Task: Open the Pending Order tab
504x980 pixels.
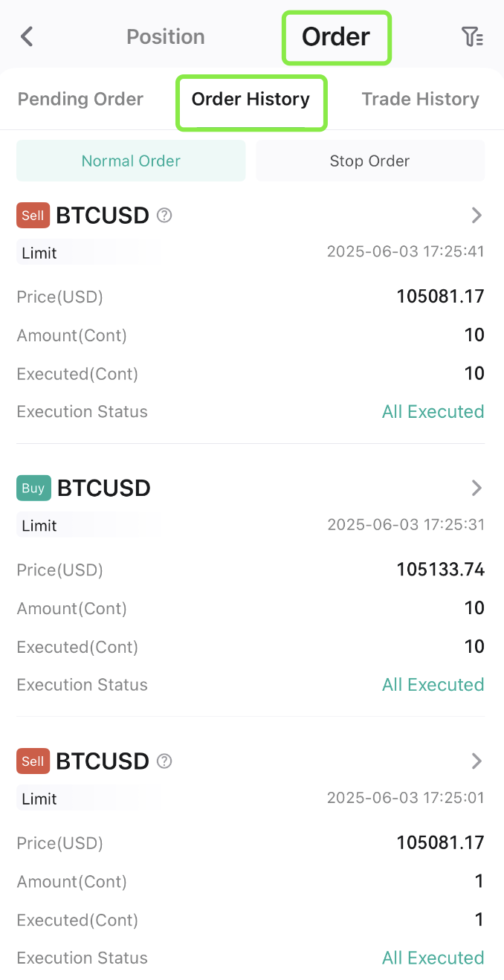Action: click(80, 98)
